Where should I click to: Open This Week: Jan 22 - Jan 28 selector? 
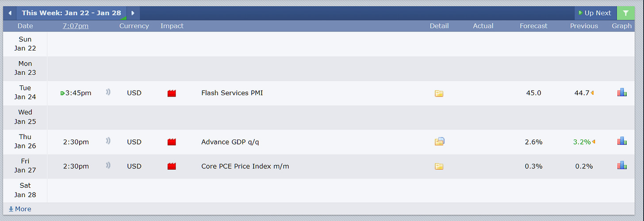tap(71, 13)
